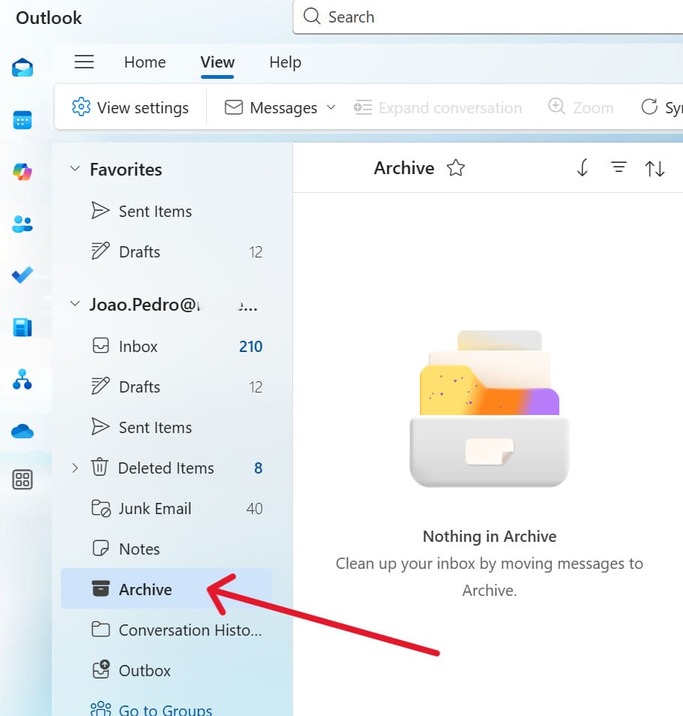The width and height of the screenshot is (683, 716).
Task: Click the Favorites section heading
Action: tap(126, 169)
